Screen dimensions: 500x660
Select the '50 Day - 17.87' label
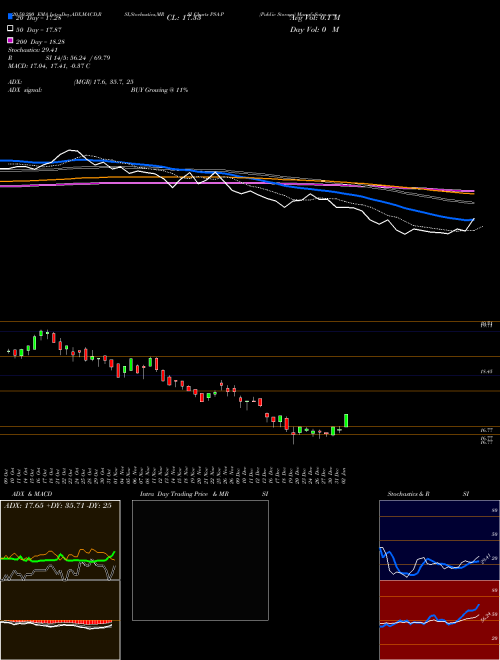pyautogui.click(x=39, y=30)
